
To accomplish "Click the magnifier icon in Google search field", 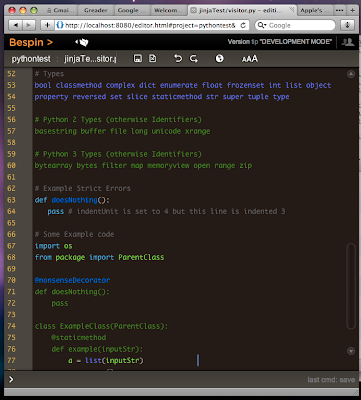I will coord(261,25).
